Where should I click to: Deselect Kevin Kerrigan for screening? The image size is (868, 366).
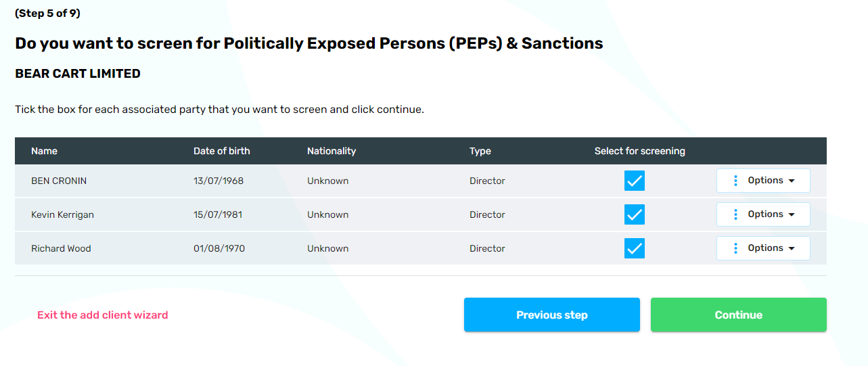[x=635, y=214]
